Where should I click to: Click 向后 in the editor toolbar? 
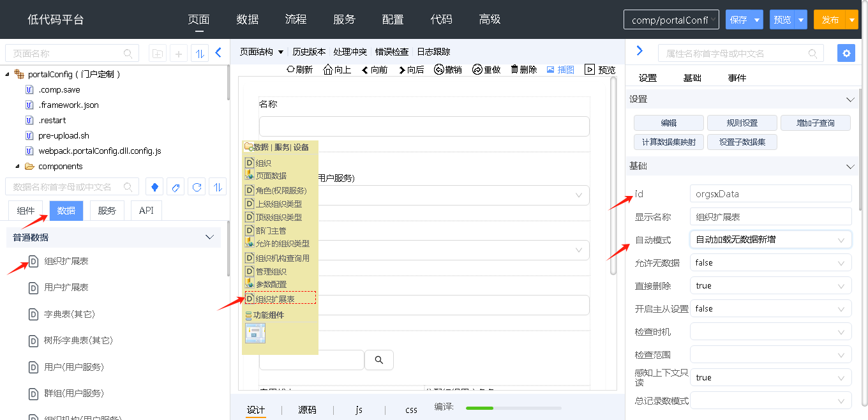412,70
